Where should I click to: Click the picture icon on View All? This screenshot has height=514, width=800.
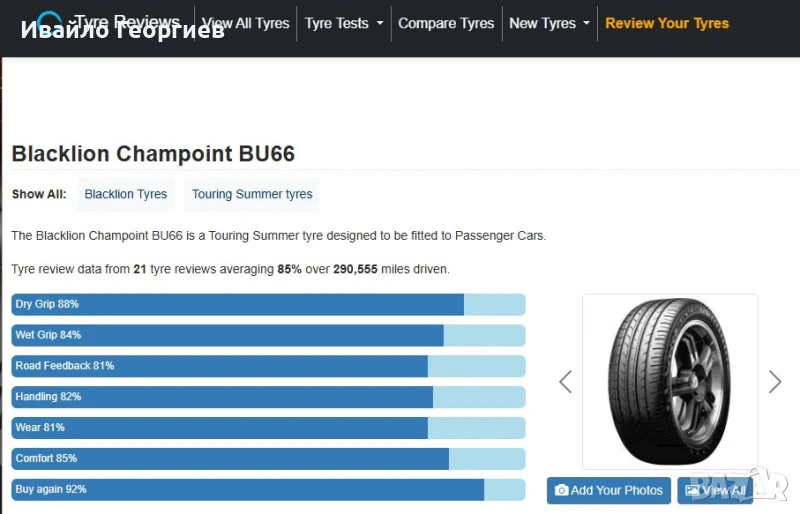pyautogui.click(x=692, y=490)
